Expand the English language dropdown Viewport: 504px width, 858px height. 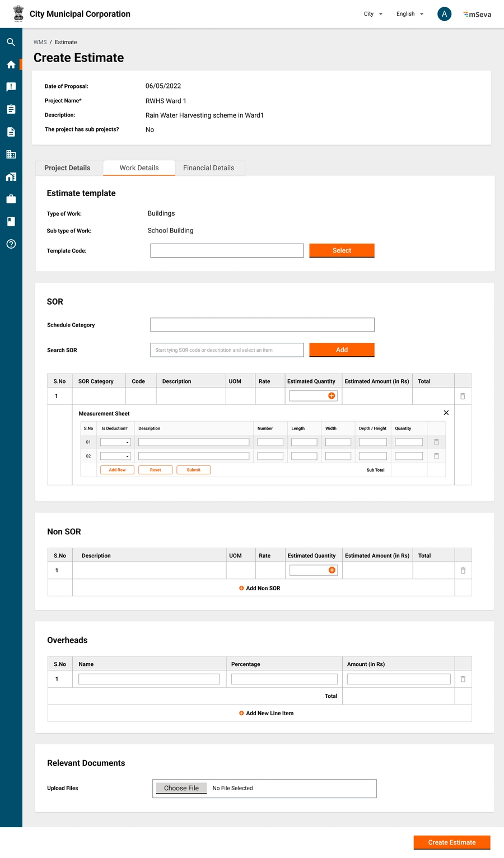click(410, 14)
